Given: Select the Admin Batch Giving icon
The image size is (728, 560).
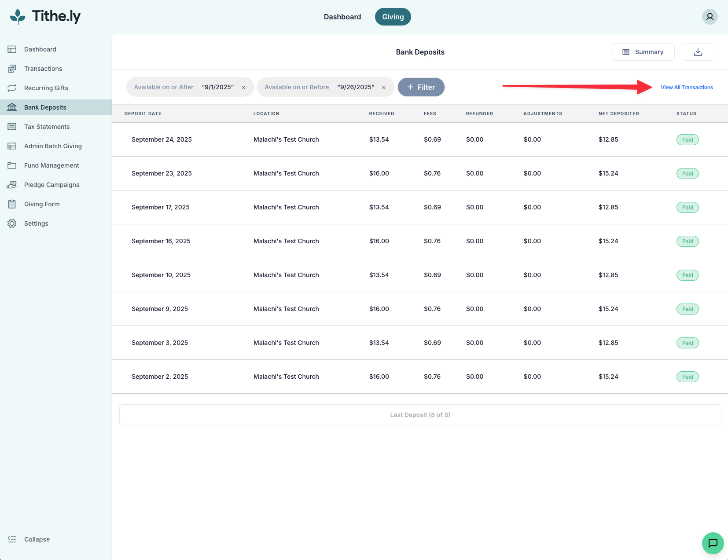Looking at the screenshot, I should click(12, 146).
